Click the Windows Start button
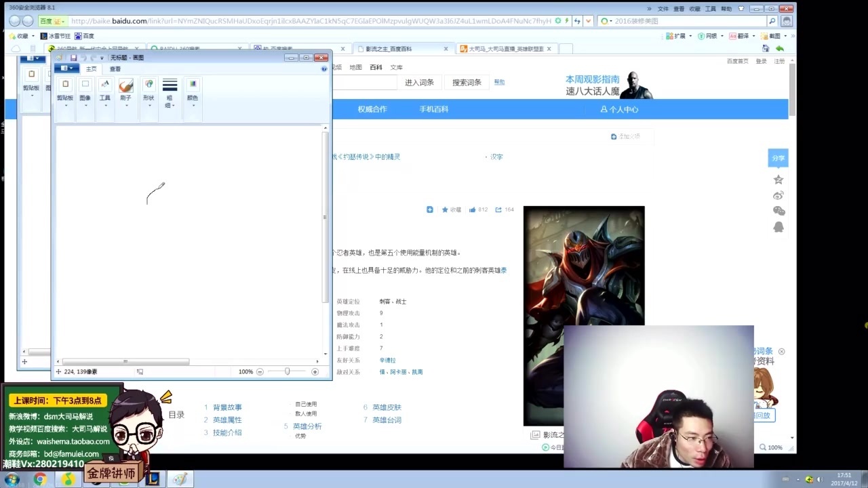Viewport: 868px width, 488px height. [12, 479]
